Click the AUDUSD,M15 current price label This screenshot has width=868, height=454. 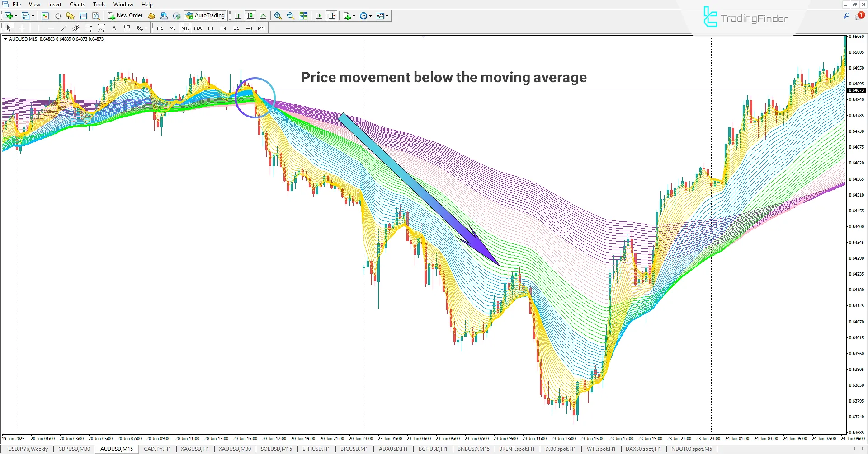click(856, 90)
